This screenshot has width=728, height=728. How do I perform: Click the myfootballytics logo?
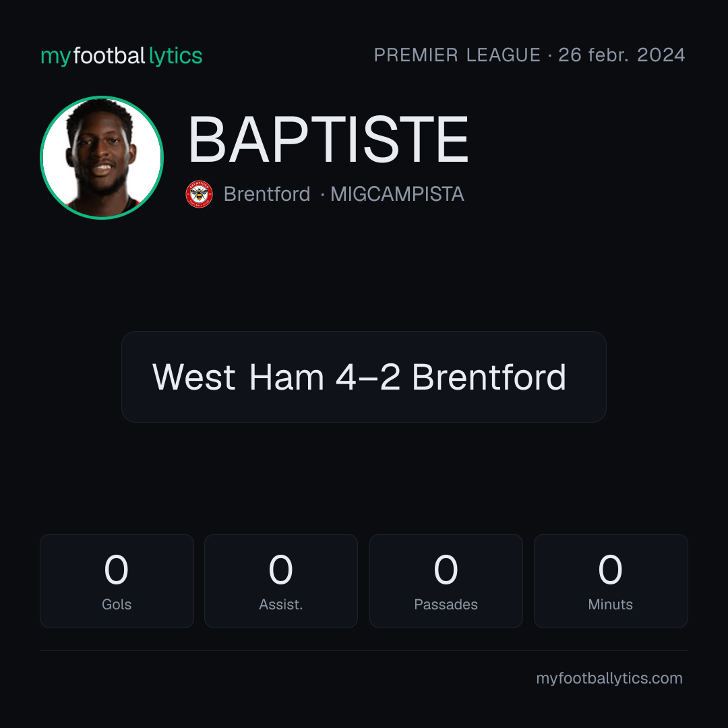pyautogui.click(x=121, y=56)
